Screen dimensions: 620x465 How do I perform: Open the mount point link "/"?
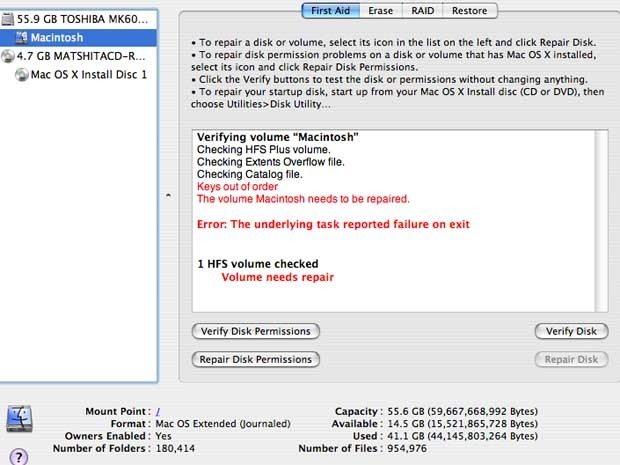point(158,412)
